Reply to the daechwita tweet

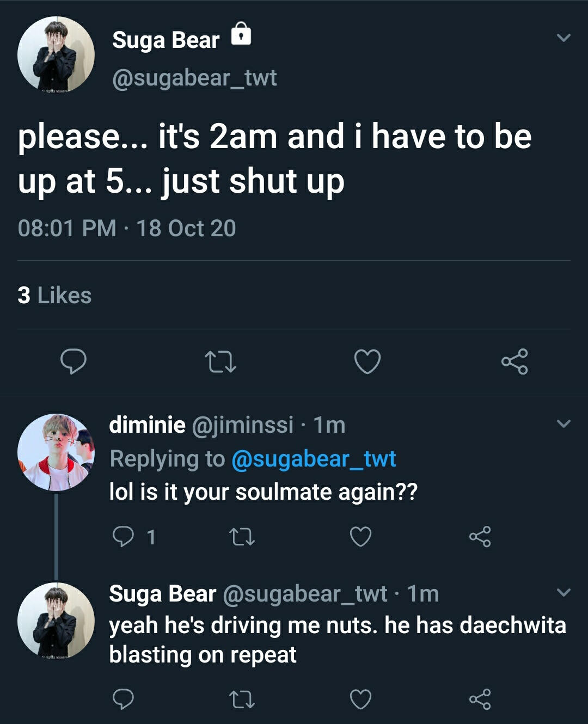[x=123, y=699]
